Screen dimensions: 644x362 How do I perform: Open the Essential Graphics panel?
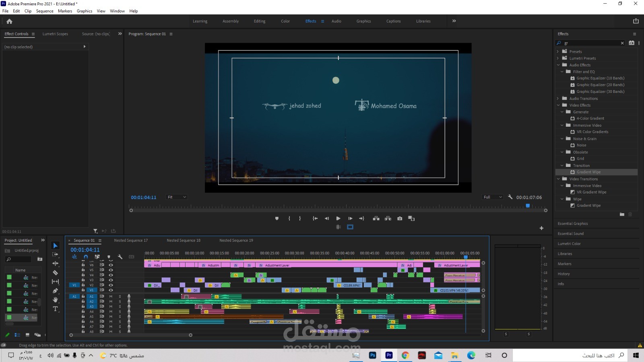point(573,224)
